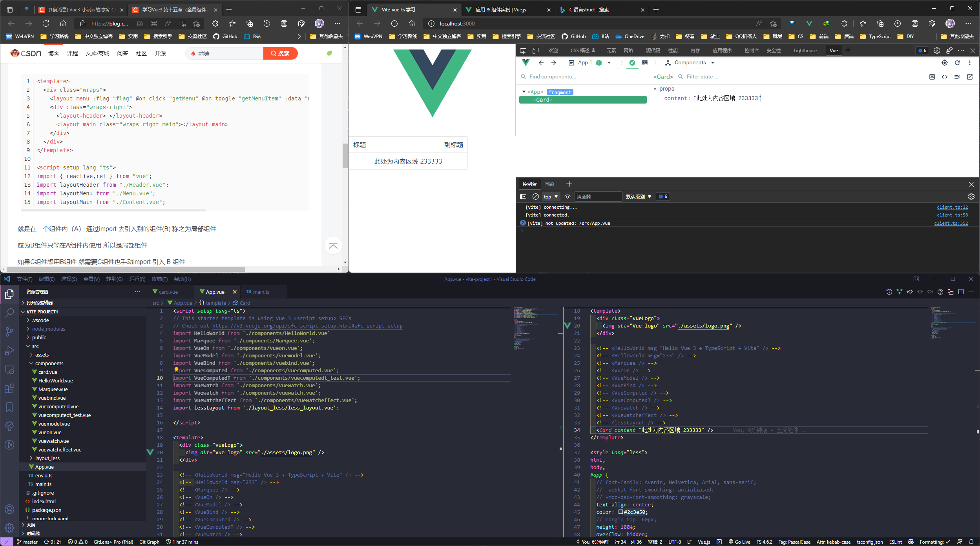Collapse props section in Card state
This screenshot has height=546, width=980.
pyautogui.click(x=655, y=89)
